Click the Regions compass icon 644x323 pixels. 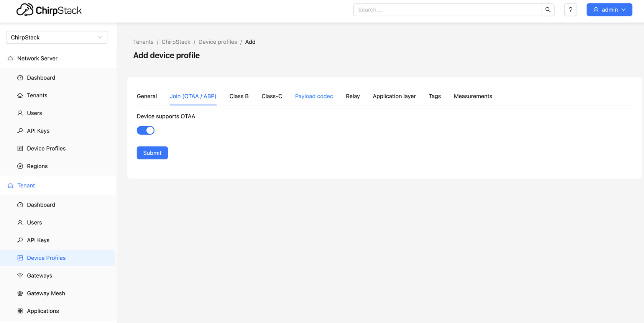pyautogui.click(x=20, y=166)
